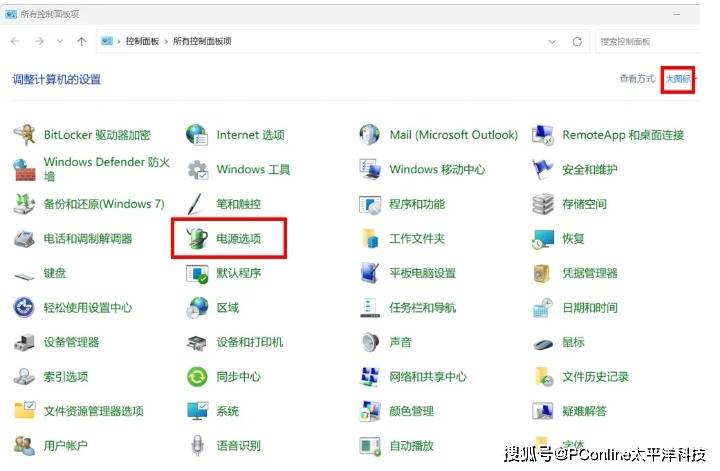The width and height of the screenshot is (720, 471).
Task: Open the 键盘 keyboard icon
Action: 24,275
